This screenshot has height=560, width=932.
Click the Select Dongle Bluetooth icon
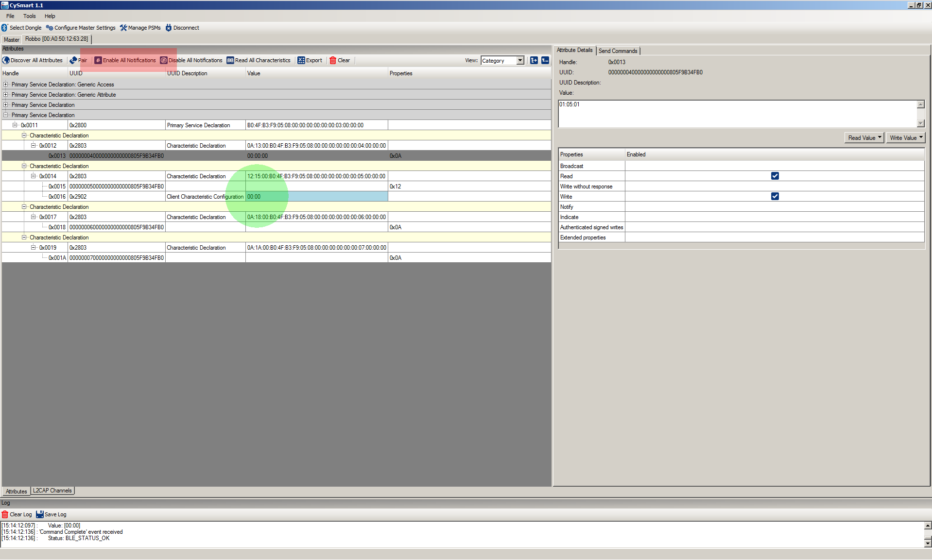4,28
